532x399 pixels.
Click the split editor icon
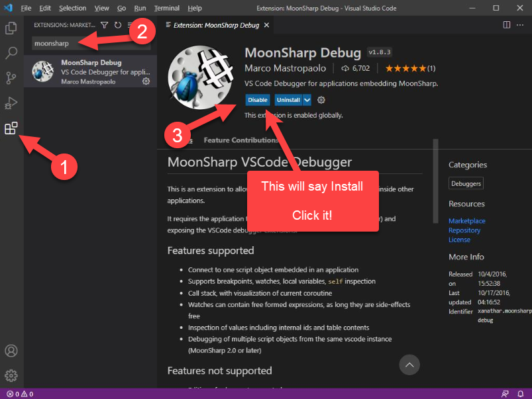coord(507,25)
